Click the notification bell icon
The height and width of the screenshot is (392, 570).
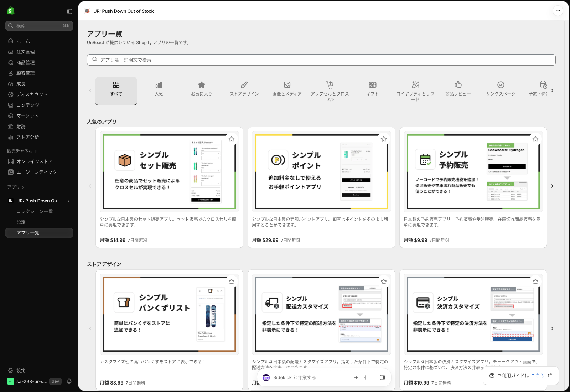tap(69, 381)
